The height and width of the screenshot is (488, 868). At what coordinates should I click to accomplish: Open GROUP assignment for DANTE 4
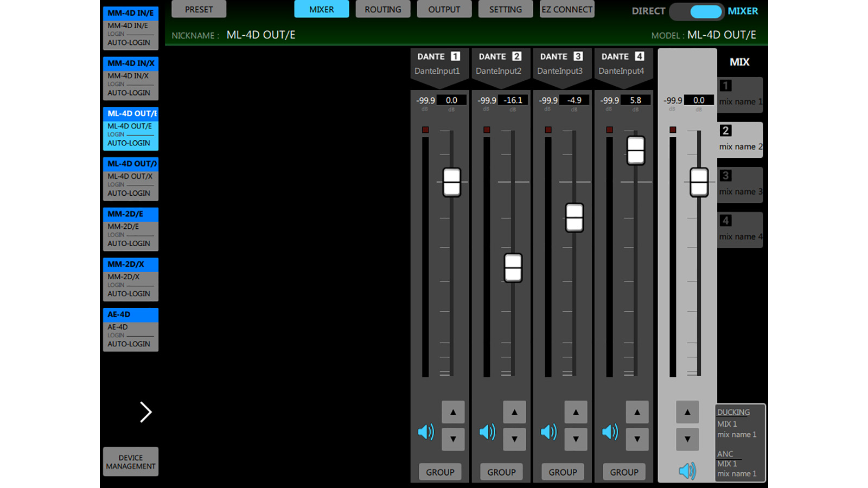[624, 472]
